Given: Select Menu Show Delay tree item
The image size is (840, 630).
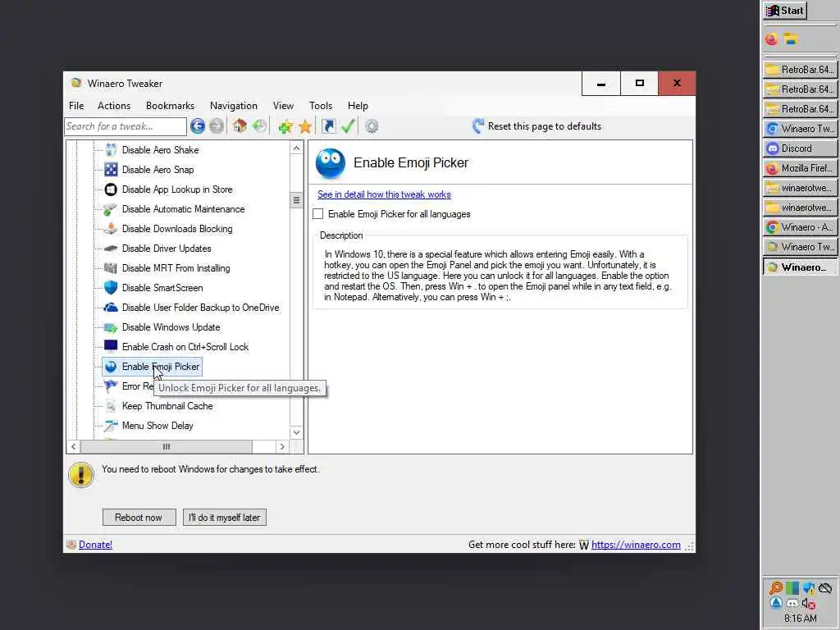Looking at the screenshot, I should tap(157, 426).
